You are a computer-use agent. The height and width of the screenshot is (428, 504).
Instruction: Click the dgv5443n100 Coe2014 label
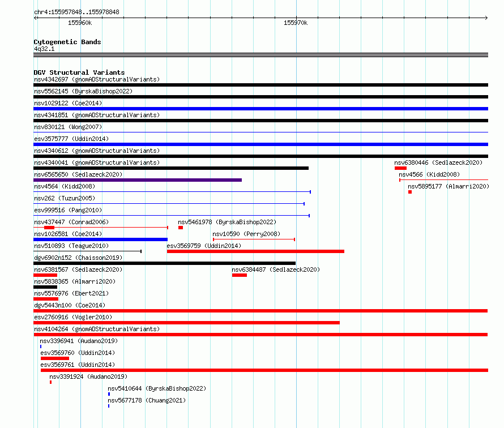click(x=70, y=305)
